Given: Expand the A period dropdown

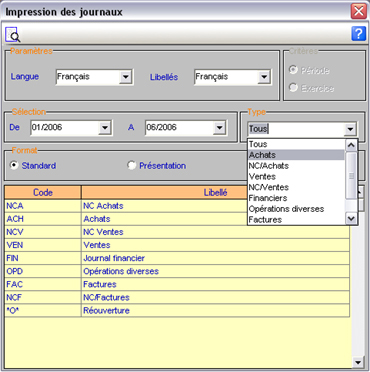Looking at the screenshot, I should (219, 128).
